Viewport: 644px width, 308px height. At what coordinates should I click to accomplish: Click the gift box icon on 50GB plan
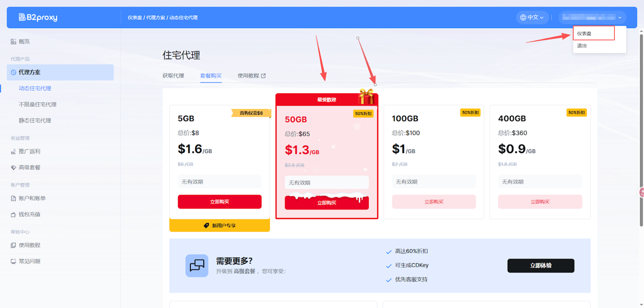click(x=366, y=96)
